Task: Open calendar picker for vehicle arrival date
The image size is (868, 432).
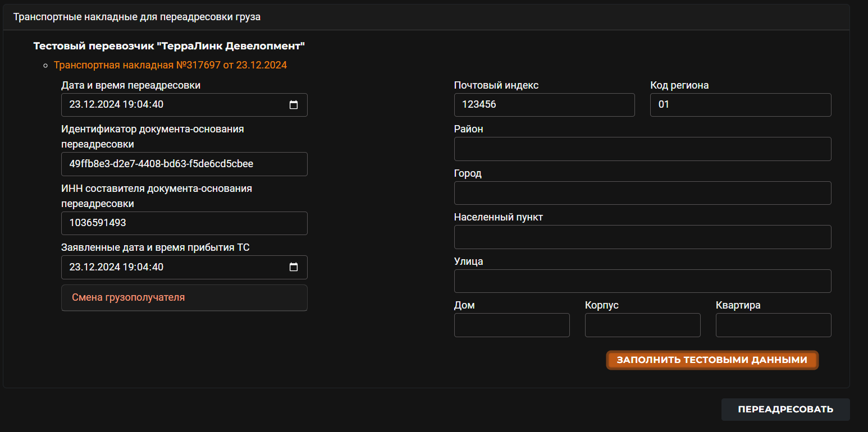Action: click(x=293, y=267)
